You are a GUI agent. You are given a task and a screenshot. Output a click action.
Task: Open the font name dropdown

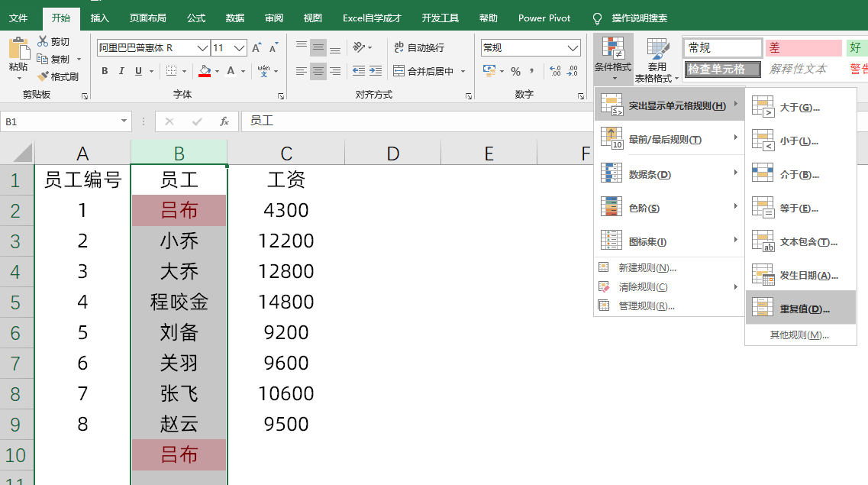click(202, 48)
